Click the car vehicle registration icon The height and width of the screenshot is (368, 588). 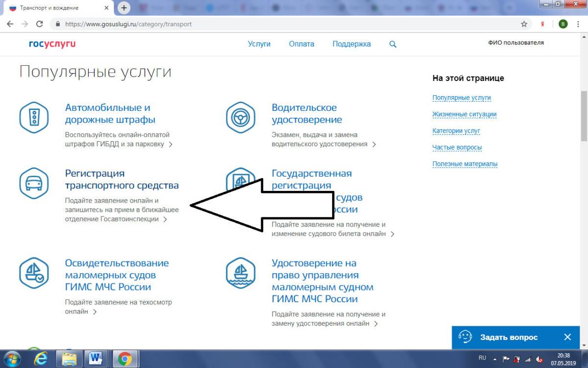click(34, 183)
